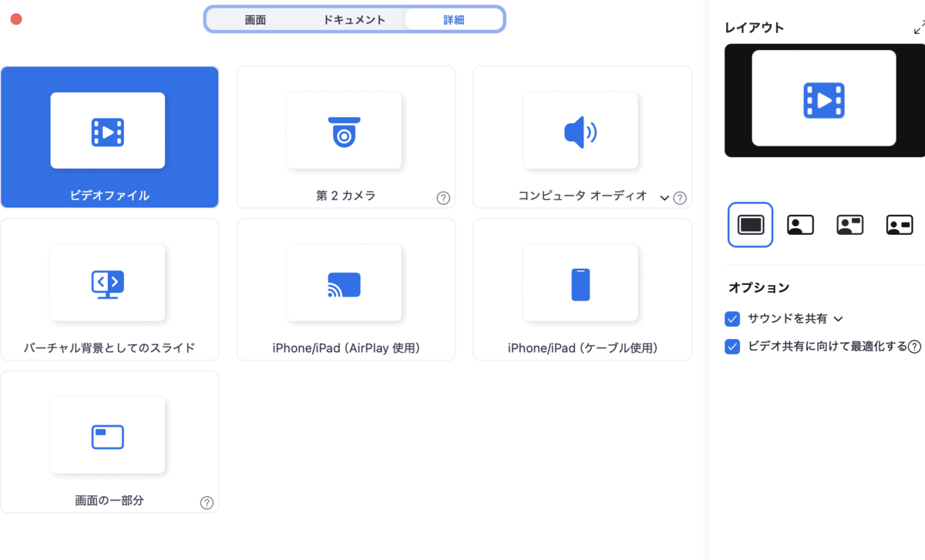Switch to the 詳細 tab

point(453,20)
